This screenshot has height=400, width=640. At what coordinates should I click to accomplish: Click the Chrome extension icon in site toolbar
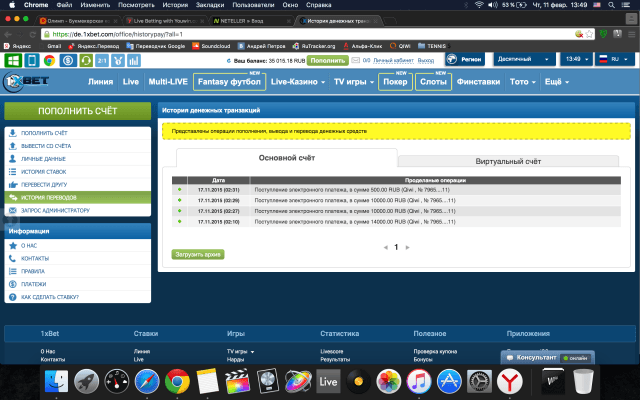[x=49, y=60]
